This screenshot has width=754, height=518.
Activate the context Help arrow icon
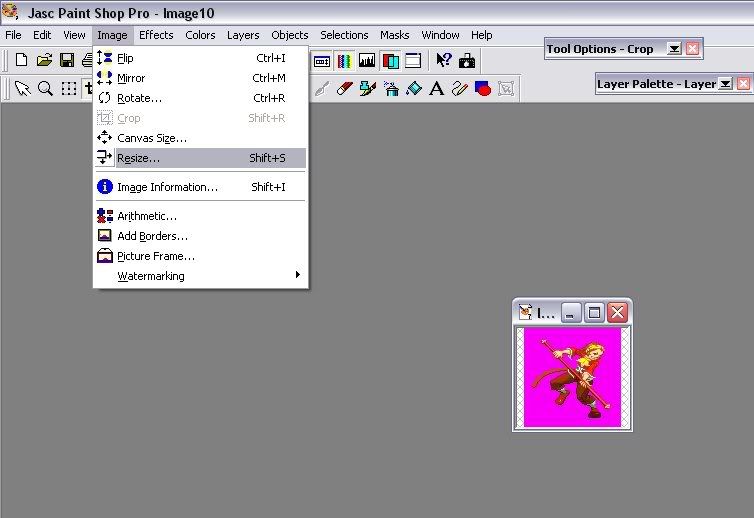point(443,61)
